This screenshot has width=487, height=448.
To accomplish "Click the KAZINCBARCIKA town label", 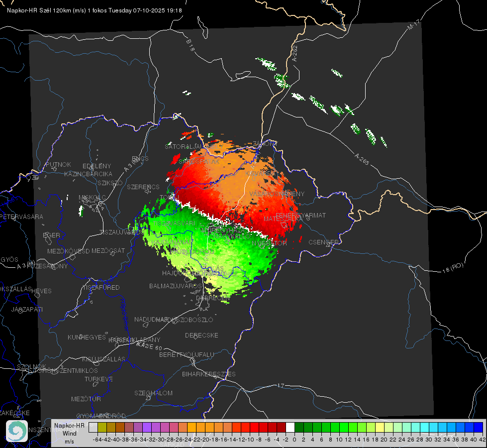I will point(88,174).
